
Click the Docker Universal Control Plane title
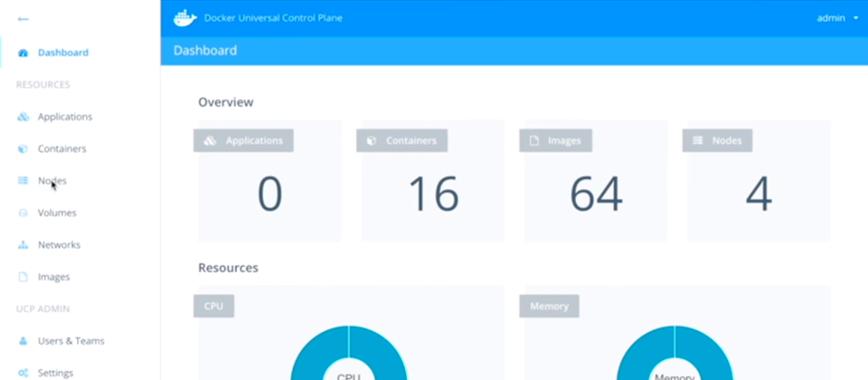click(273, 18)
